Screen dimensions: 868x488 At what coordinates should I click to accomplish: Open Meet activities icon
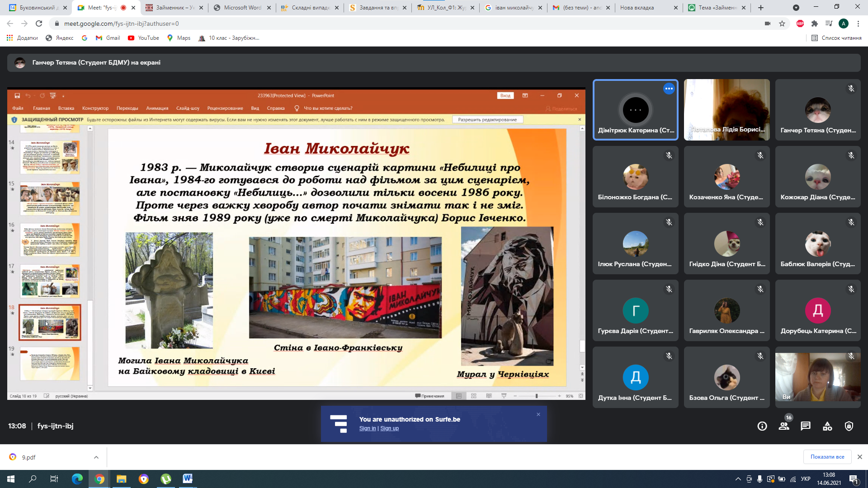[x=827, y=426]
